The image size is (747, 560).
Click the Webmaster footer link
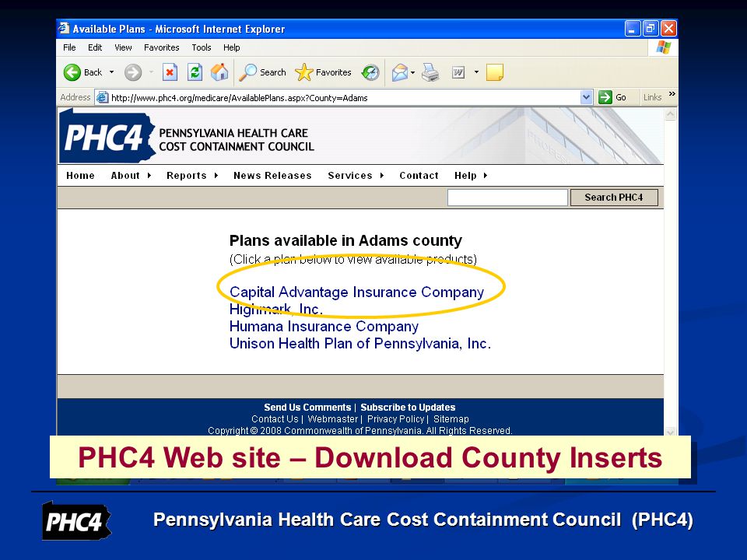point(332,419)
